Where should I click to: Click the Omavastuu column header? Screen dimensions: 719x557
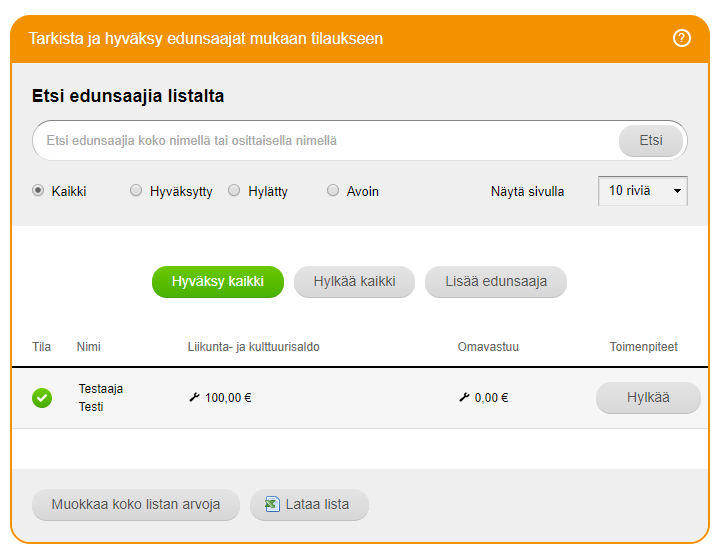pyautogui.click(x=488, y=347)
